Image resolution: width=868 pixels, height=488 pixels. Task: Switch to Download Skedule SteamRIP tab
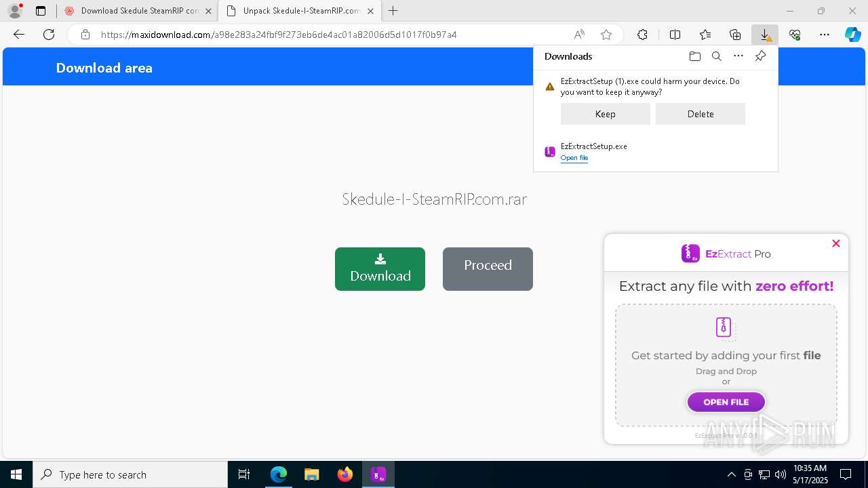pyautogui.click(x=136, y=11)
